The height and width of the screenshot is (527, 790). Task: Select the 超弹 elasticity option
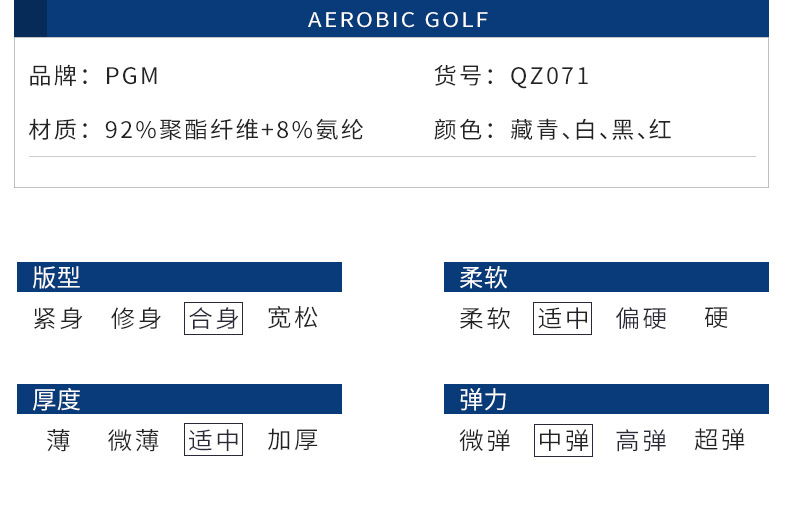pos(720,440)
